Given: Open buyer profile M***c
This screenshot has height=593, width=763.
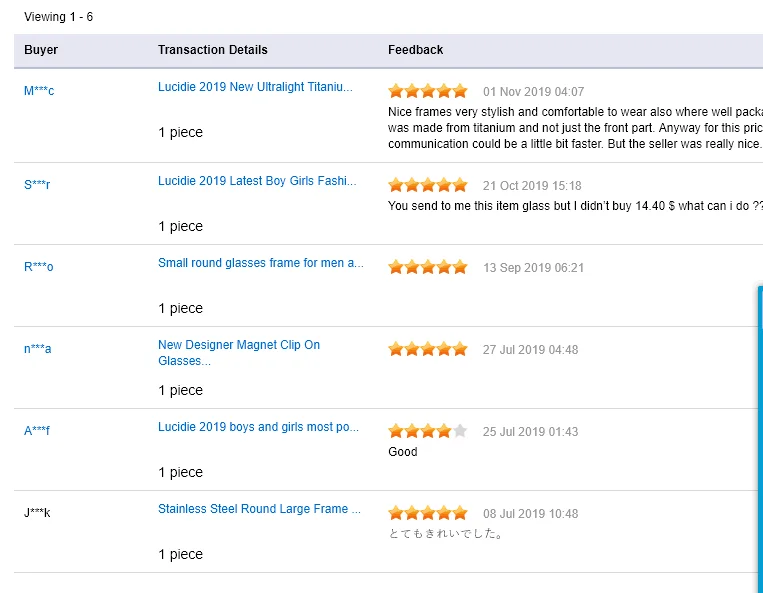Looking at the screenshot, I should [x=39, y=90].
